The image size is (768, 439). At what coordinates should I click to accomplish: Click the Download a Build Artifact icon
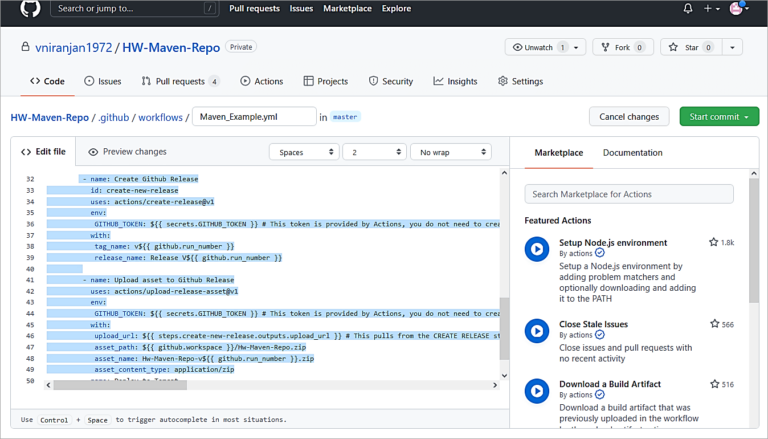tap(537, 391)
